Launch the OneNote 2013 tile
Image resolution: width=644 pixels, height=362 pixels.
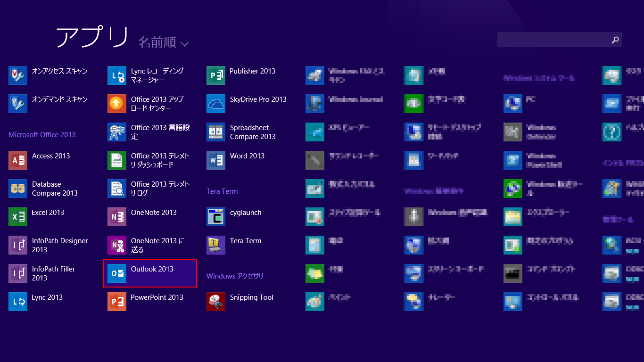click(150, 217)
